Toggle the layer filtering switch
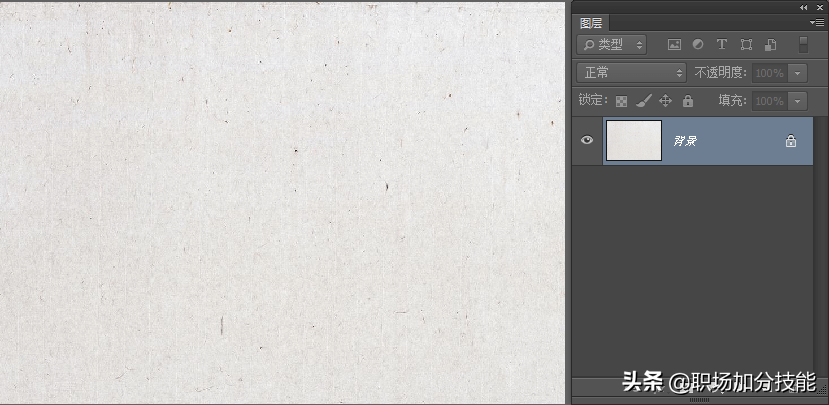This screenshot has height=405, width=829. coord(803,44)
